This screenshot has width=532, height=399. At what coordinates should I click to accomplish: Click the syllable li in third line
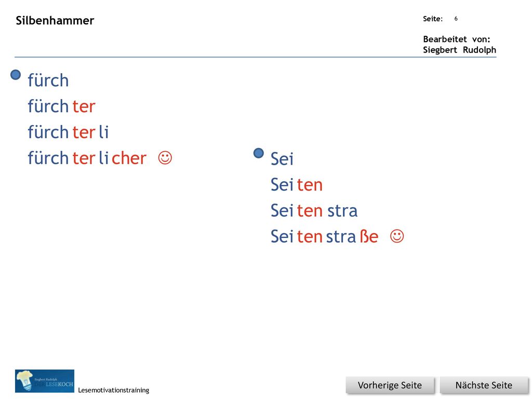[x=104, y=132]
